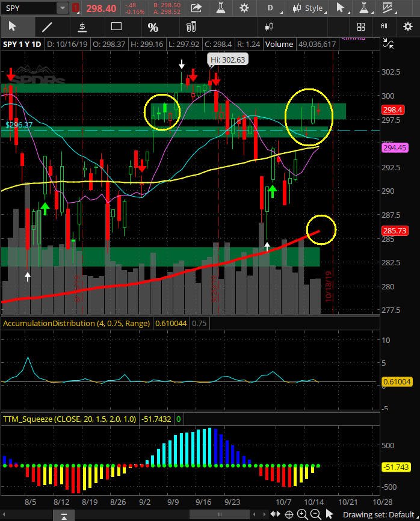420x521 pixels.
Task: Toggle the price axis auto-scale icon
Action: (388, 43)
